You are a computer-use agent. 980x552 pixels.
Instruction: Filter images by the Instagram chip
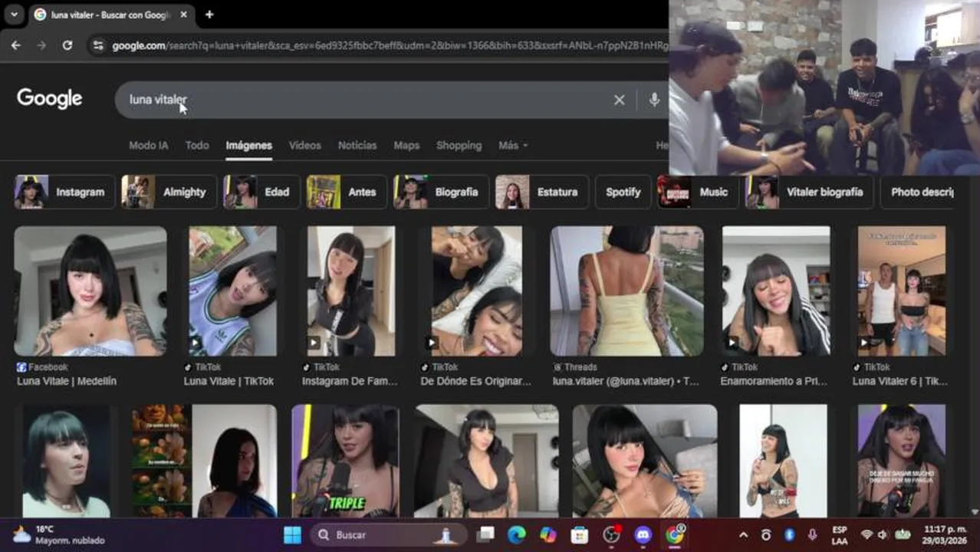64,192
